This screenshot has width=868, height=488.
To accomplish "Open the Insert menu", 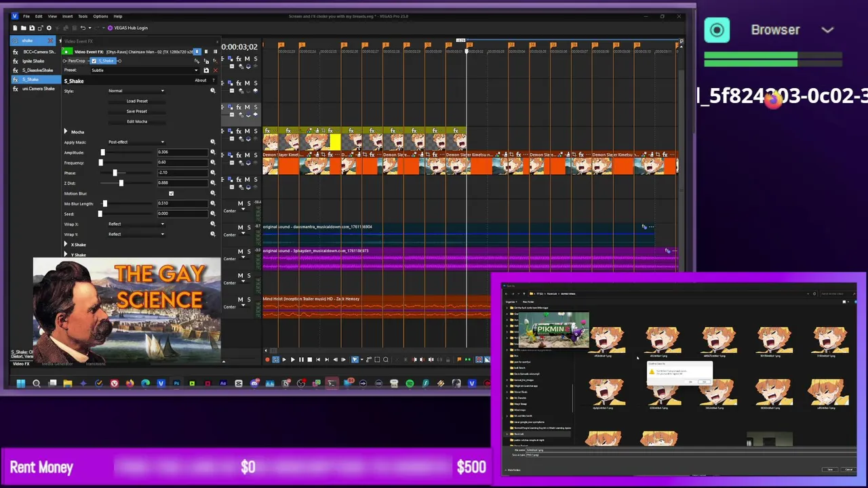I will coord(68,16).
